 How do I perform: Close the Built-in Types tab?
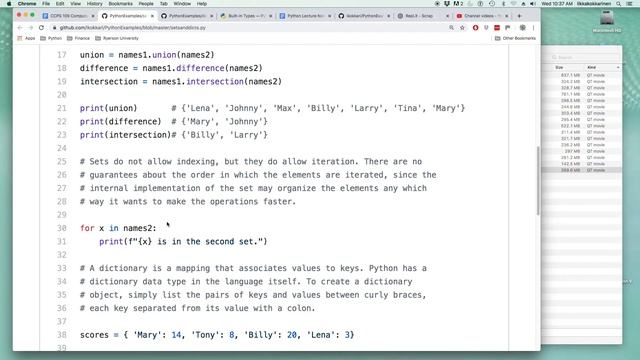[x=271, y=16]
